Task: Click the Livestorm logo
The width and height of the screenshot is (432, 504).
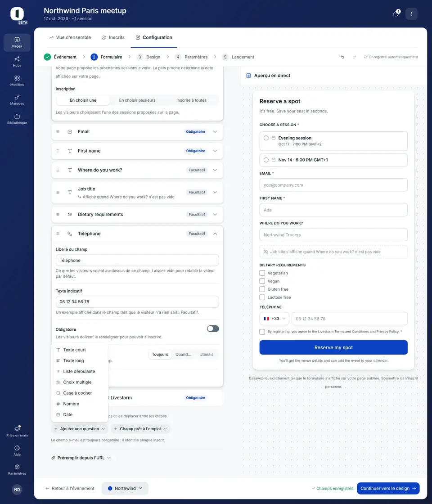Action: point(17,14)
